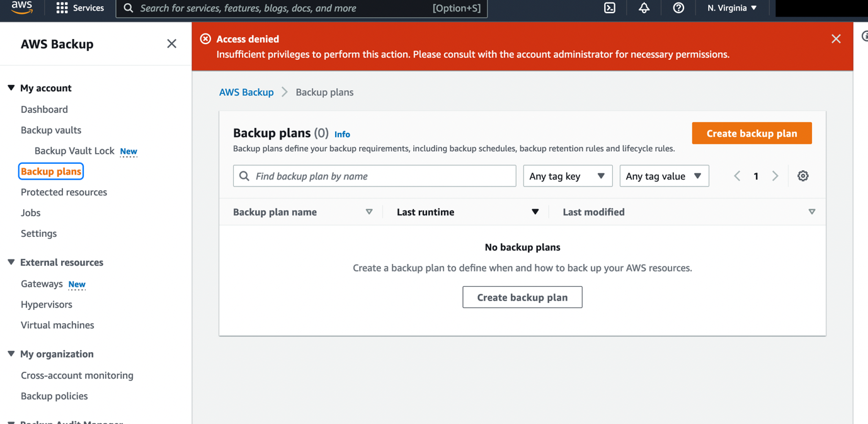Click the backup plan name search field
The width and height of the screenshot is (868, 424).
coord(375,176)
